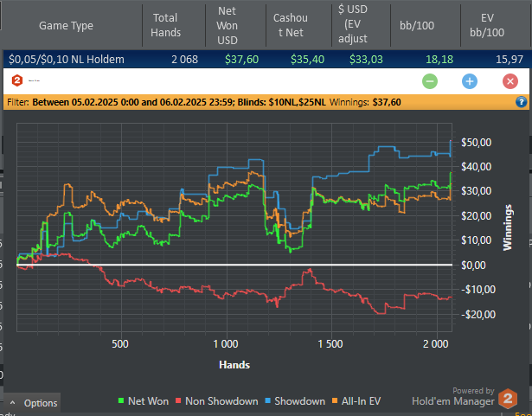Click the 1 000 hands axis label
Screen dimensions: 532x416
click(226, 344)
